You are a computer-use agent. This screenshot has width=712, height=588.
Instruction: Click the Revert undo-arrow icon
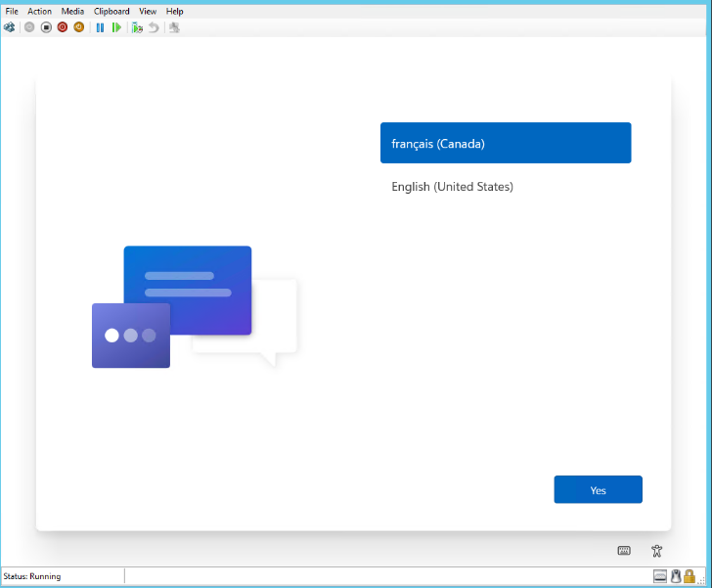(x=154, y=27)
